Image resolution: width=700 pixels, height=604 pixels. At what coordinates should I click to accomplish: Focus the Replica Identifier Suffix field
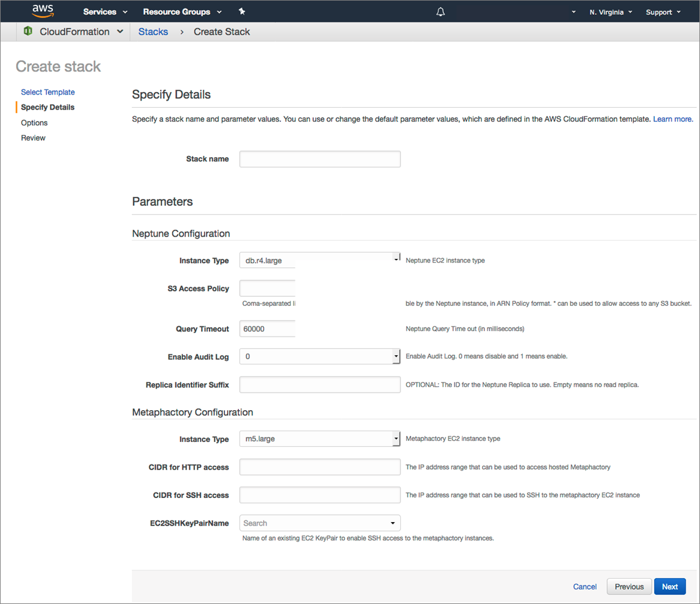point(320,385)
